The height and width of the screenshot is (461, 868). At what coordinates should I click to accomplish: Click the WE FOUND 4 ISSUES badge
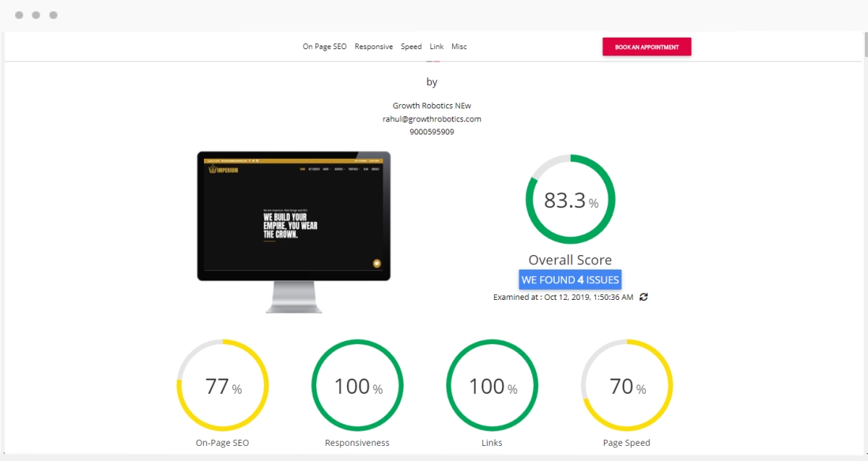[570, 279]
